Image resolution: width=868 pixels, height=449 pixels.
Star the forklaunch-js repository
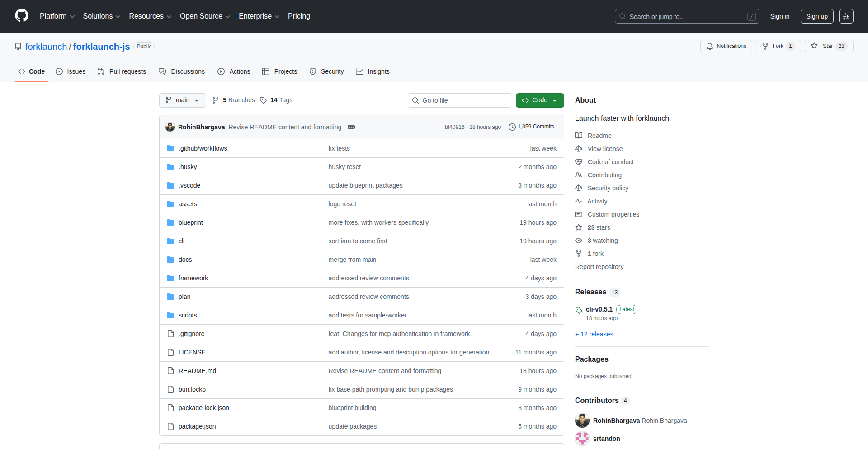coord(828,46)
